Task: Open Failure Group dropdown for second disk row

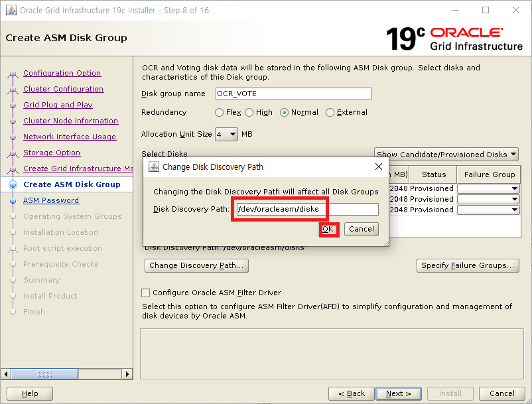Action: point(489,199)
